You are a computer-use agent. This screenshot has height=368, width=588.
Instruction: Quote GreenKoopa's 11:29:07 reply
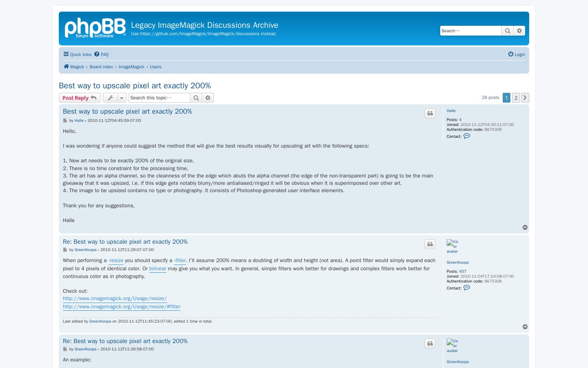430,244
